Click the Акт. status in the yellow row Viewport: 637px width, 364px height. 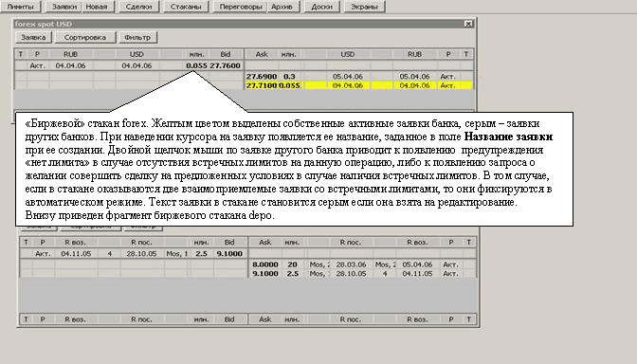pyautogui.click(x=447, y=85)
